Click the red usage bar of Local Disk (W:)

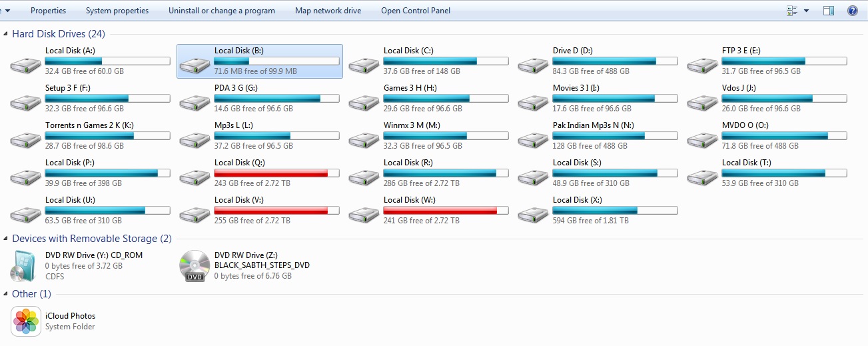(446, 211)
